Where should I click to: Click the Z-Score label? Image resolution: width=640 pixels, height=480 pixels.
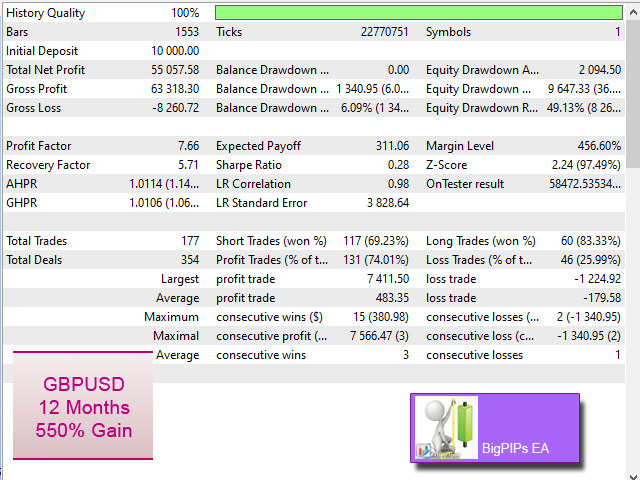[447, 165]
